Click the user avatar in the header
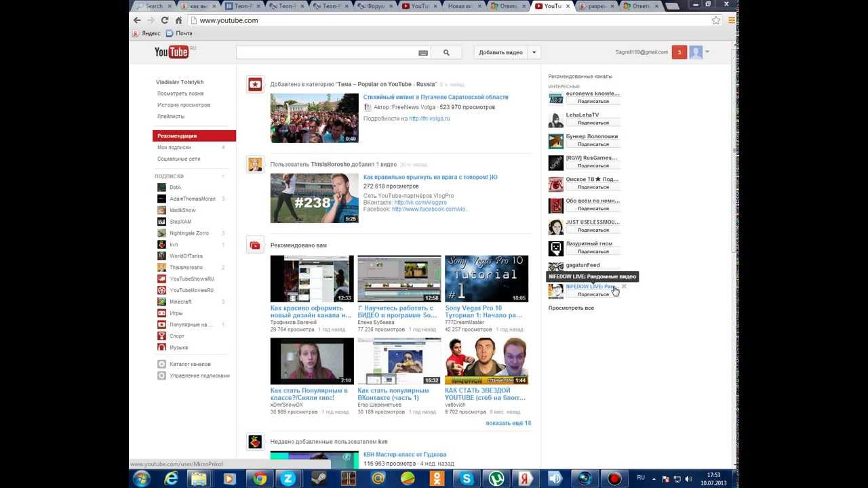 pos(696,52)
